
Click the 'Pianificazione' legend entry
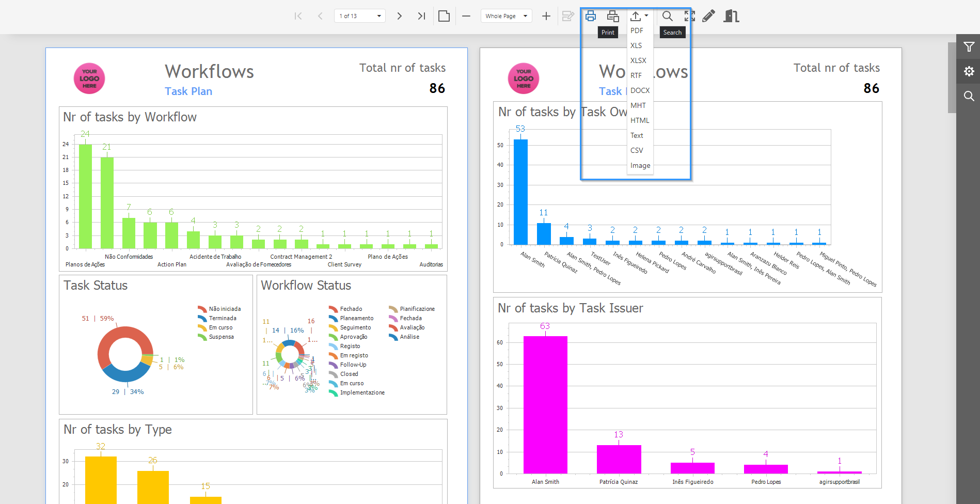tap(412, 309)
